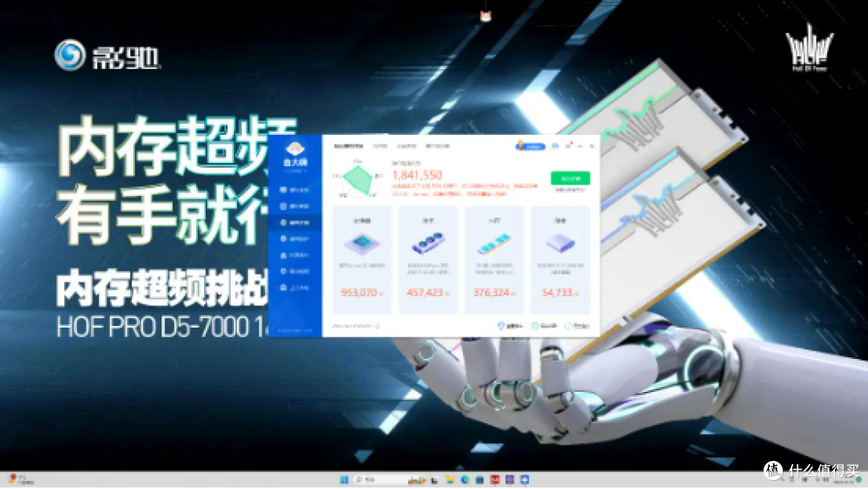
Task: Click the green radar chart
Action: (x=358, y=179)
